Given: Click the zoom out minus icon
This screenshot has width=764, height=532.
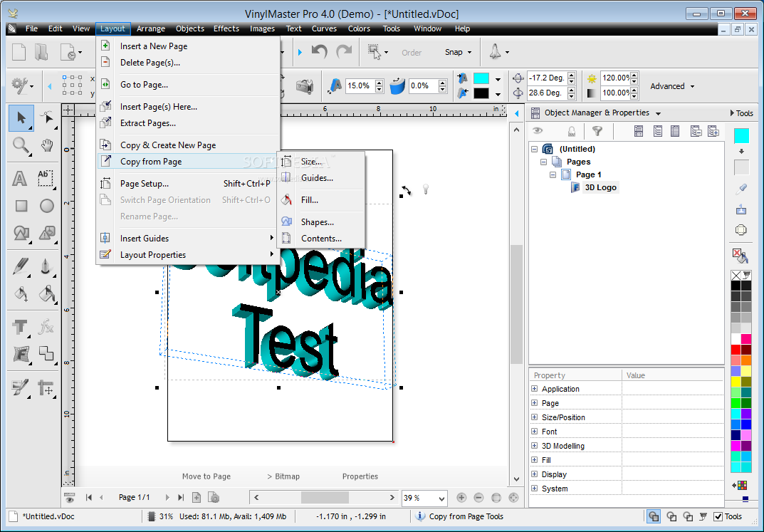Looking at the screenshot, I should pos(478,497).
